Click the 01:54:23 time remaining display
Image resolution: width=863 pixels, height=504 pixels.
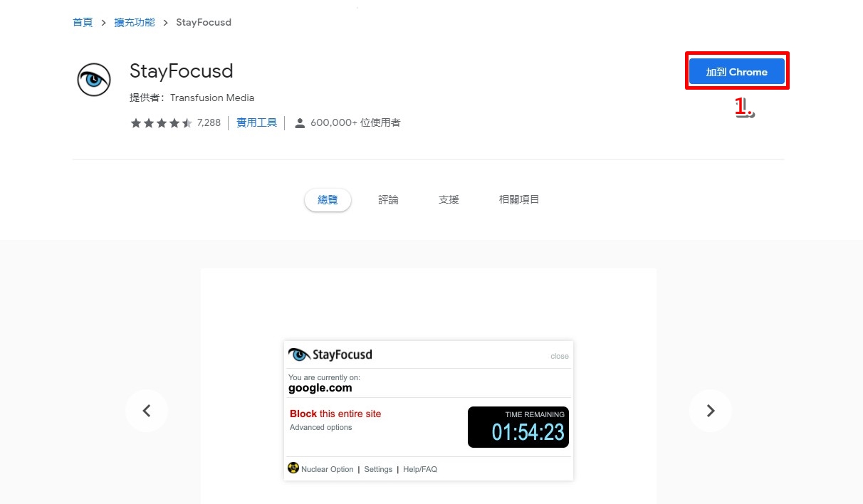pyautogui.click(x=518, y=427)
